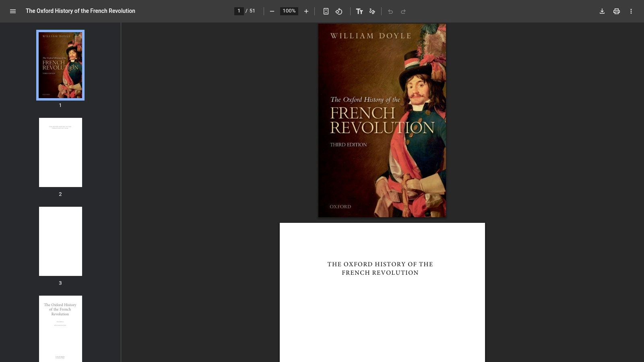Screen dimensions: 644x362
Task: Click the zoom in plus button
Action: (x=306, y=11)
